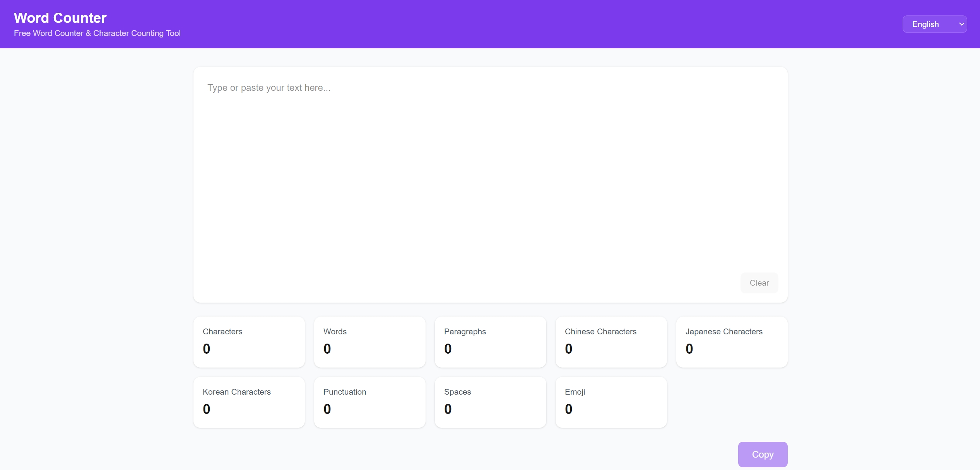Select the Words stat card

click(x=369, y=342)
